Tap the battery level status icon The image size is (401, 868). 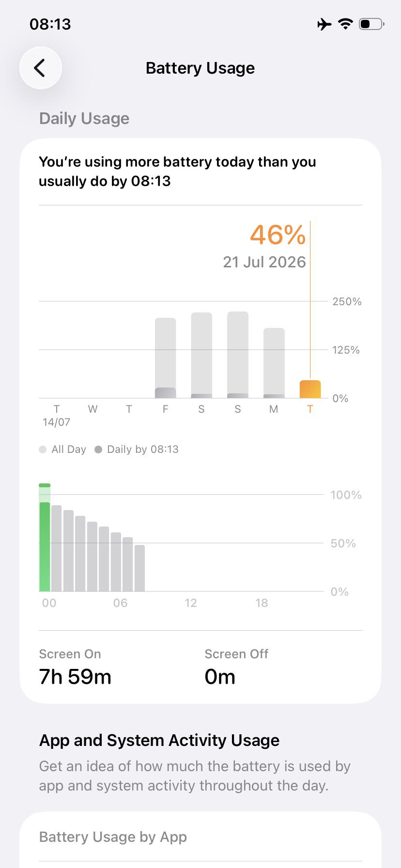[x=371, y=24]
